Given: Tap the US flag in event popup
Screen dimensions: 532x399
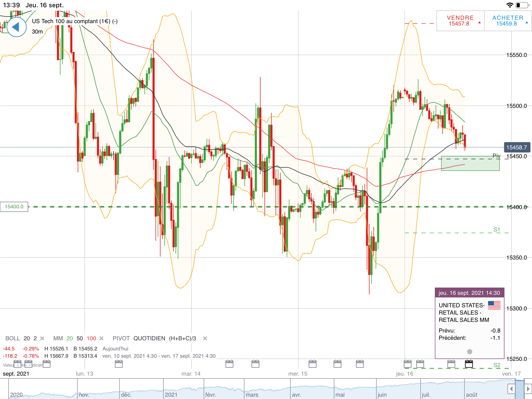Looking at the screenshot, I should pyautogui.click(x=494, y=305).
